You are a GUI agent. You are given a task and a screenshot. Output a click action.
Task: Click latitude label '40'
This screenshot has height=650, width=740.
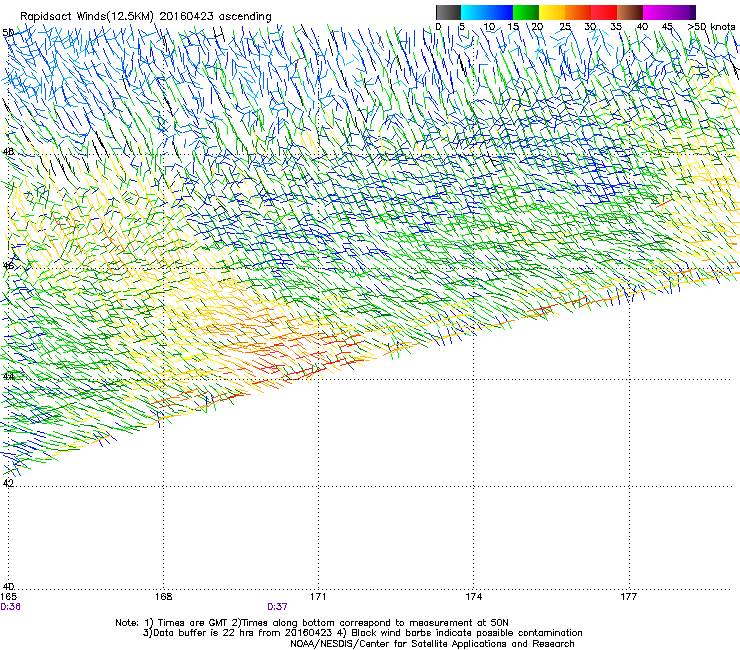pyautogui.click(x=8, y=587)
